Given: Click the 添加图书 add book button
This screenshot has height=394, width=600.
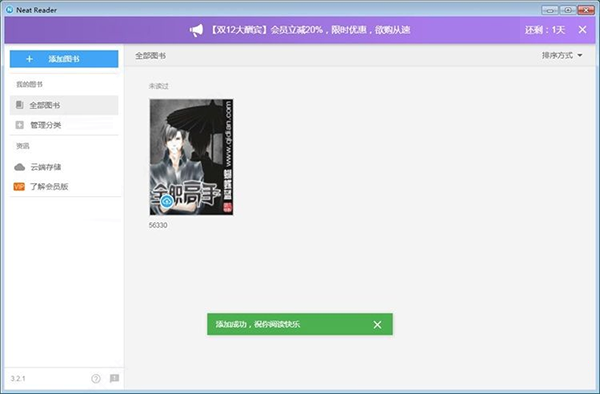Looking at the screenshot, I should (x=64, y=59).
